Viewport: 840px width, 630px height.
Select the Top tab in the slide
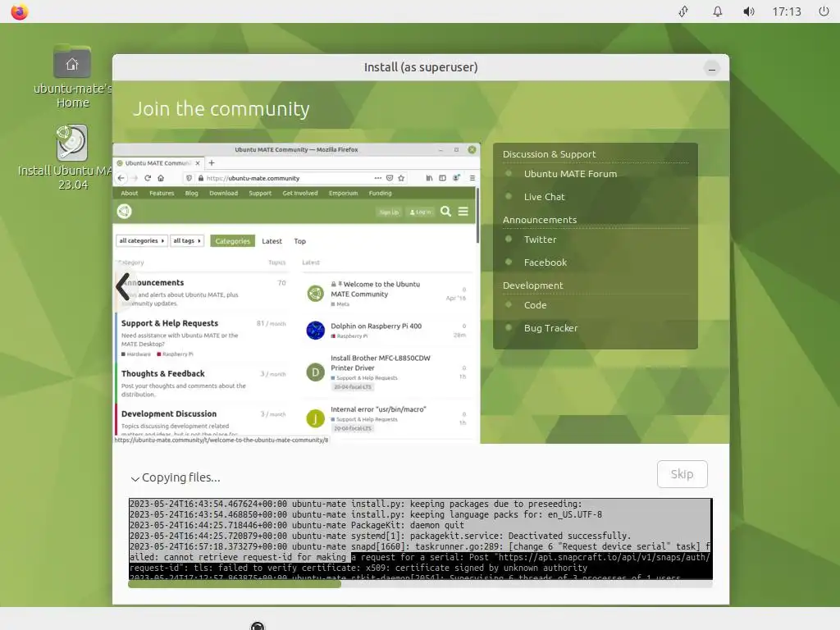pos(300,241)
